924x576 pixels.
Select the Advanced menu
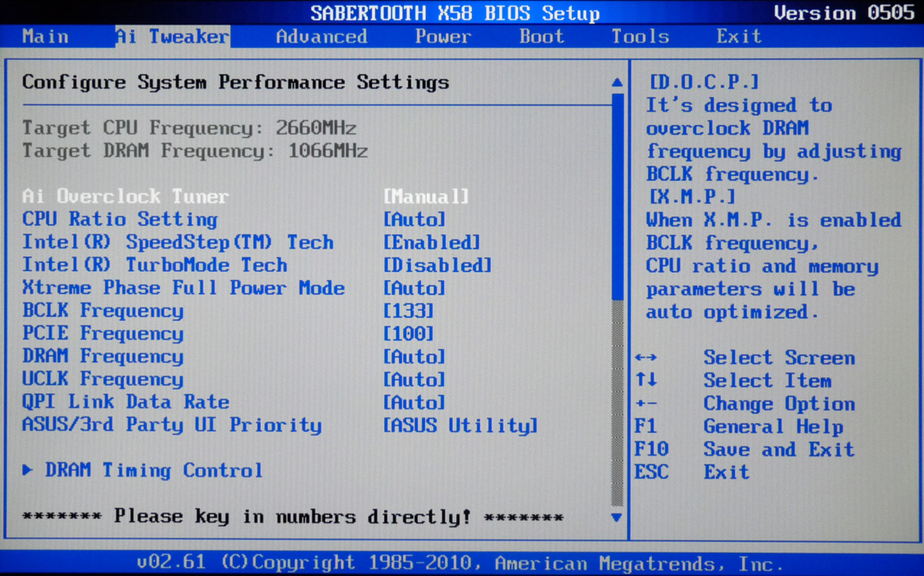click(x=320, y=35)
